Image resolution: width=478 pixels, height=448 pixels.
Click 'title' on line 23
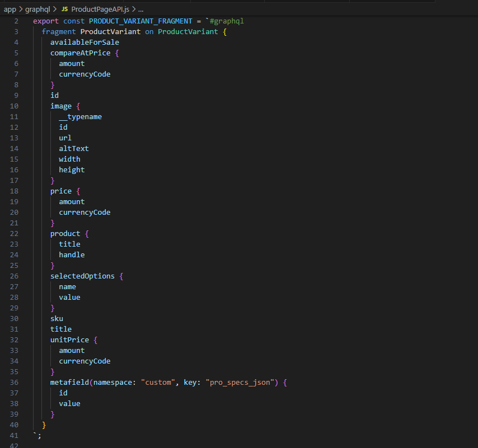point(69,244)
